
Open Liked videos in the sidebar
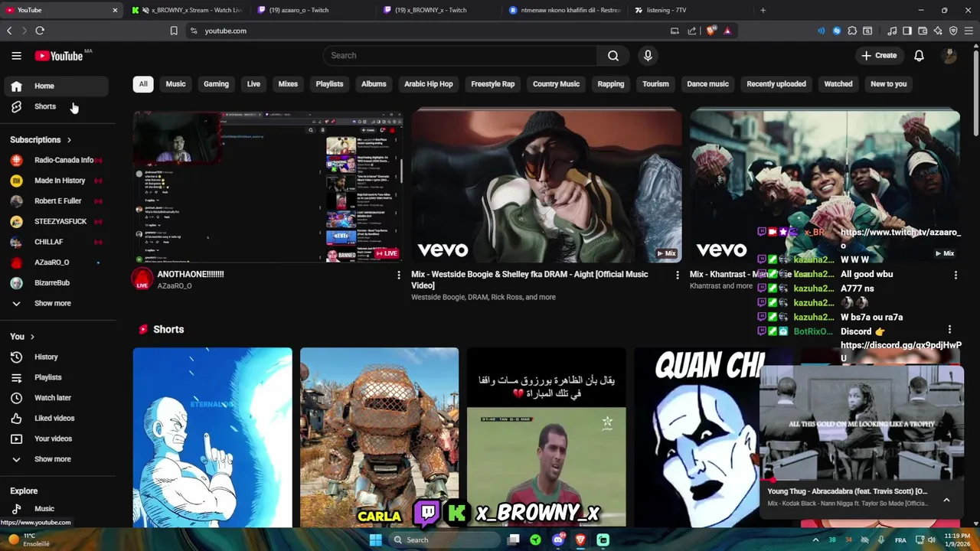(55, 418)
